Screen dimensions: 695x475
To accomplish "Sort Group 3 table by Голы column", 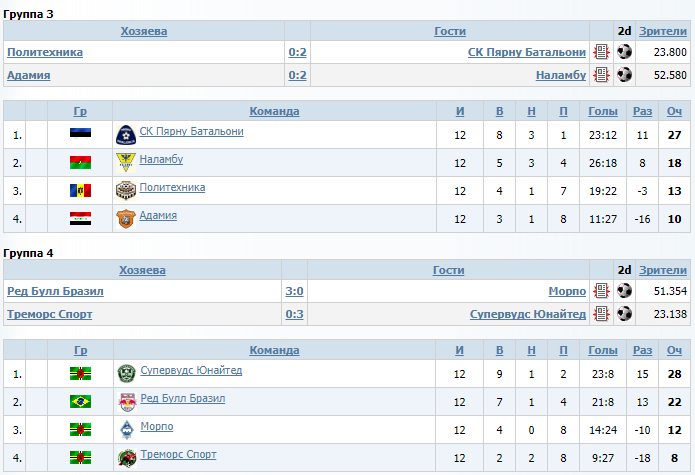I will coord(603,111).
